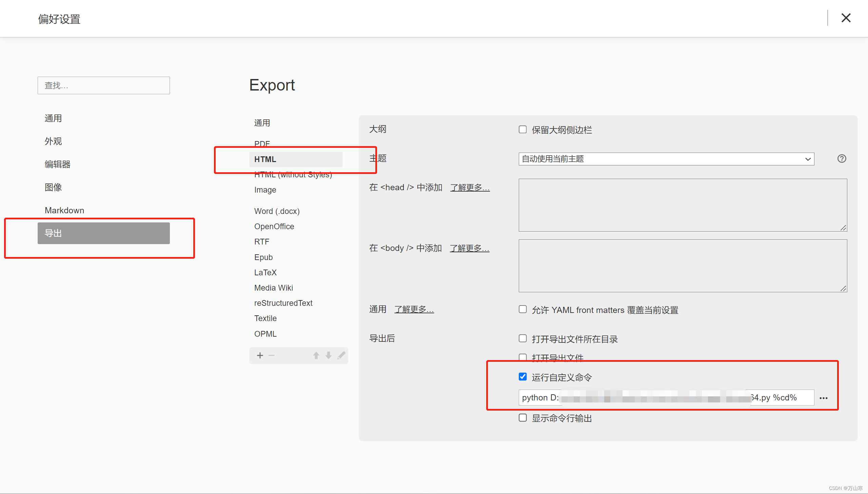This screenshot has width=868, height=494.
Task: Enable open export file directory checkbox
Action: (x=523, y=339)
